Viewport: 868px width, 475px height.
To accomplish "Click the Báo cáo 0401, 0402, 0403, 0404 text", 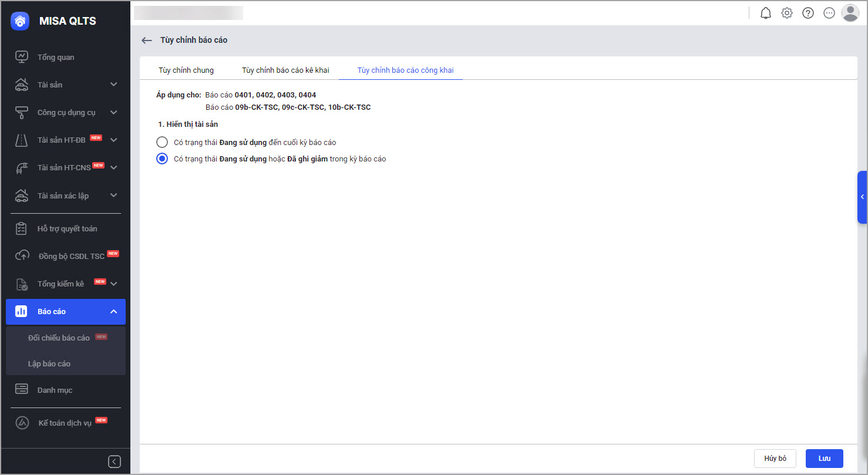I will pyautogui.click(x=261, y=95).
